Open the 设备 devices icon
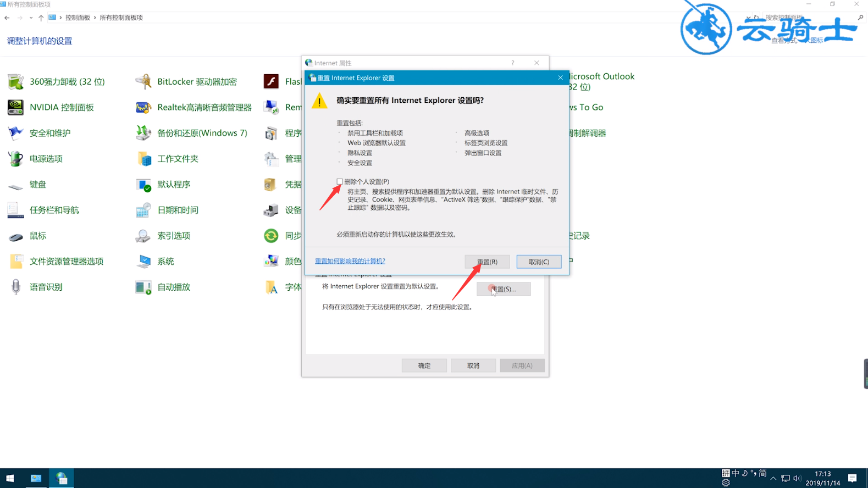 click(x=271, y=210)
